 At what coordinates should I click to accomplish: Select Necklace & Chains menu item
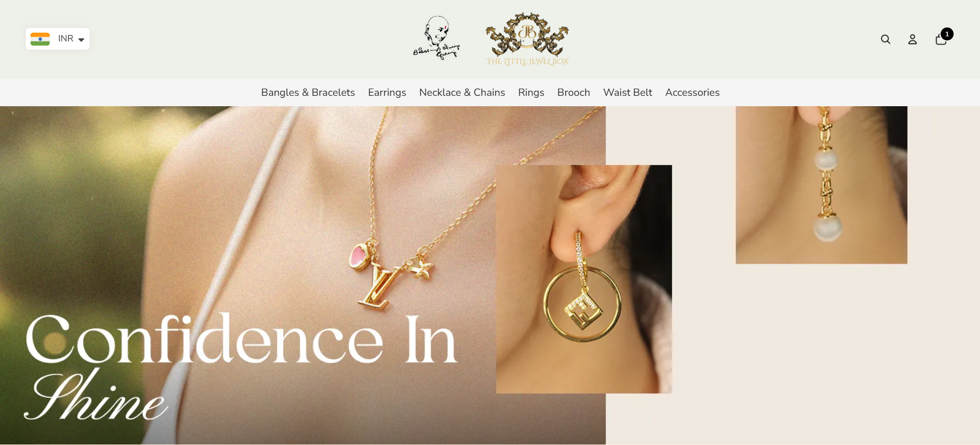point(462,92)
